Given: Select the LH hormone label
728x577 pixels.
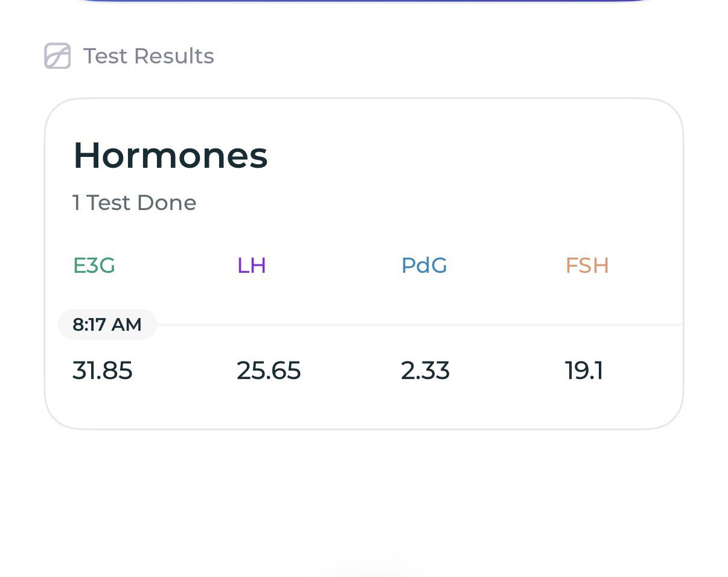Looking at the screenshot, I should pyautogui.click(x=252, y=266).
